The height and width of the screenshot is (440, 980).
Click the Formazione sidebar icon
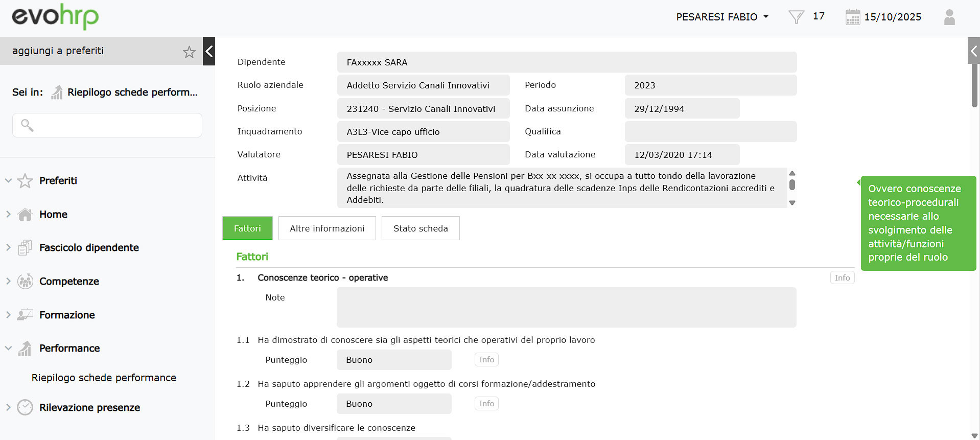25,315
